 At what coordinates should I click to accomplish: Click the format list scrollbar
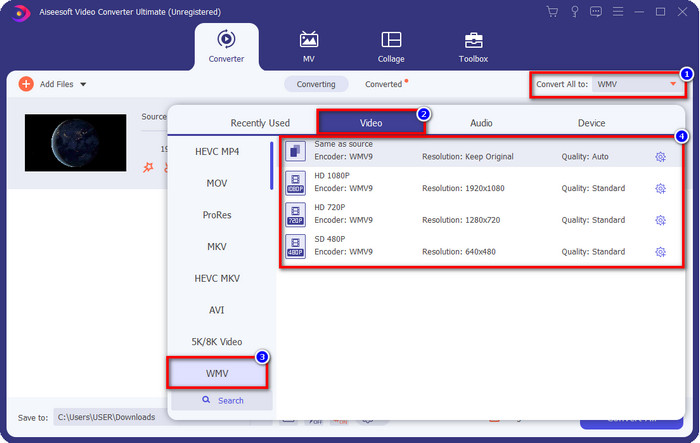coord(271,165)
